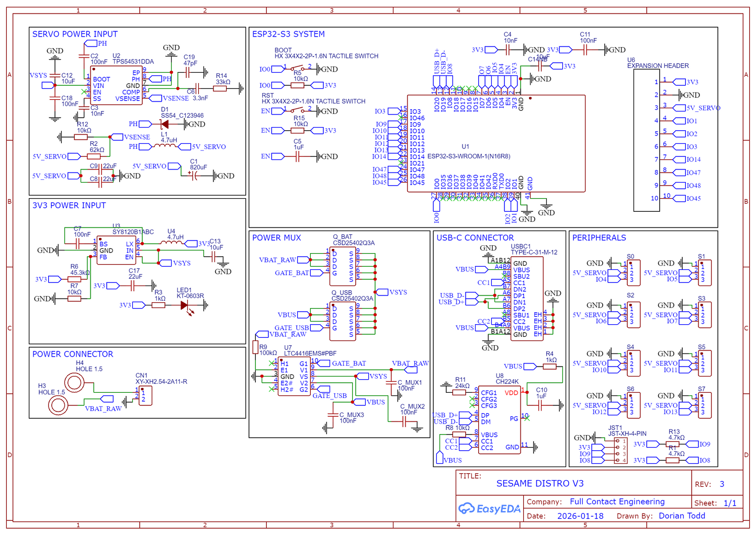Click the BOOT tactile switch symbol

[x=297, y=69]
